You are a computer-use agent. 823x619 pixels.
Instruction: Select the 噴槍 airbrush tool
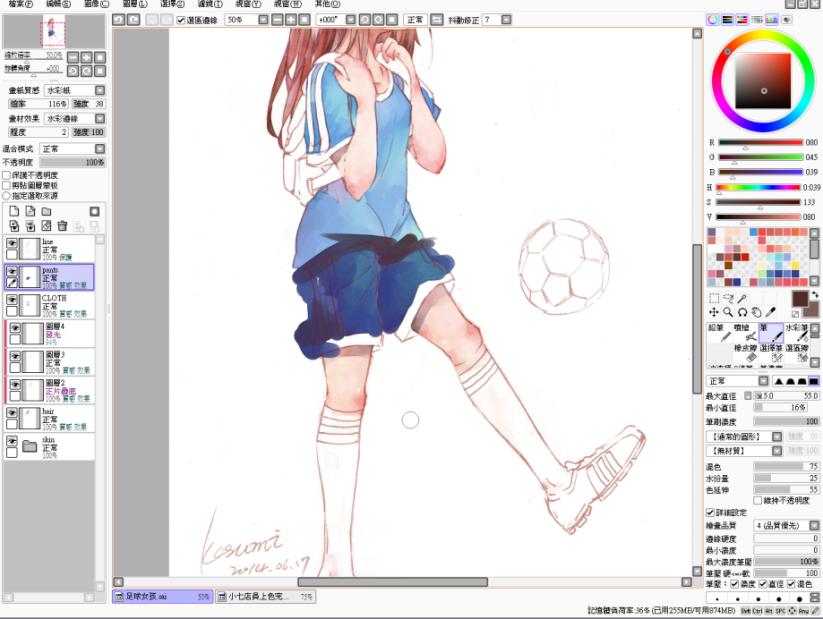745,333
